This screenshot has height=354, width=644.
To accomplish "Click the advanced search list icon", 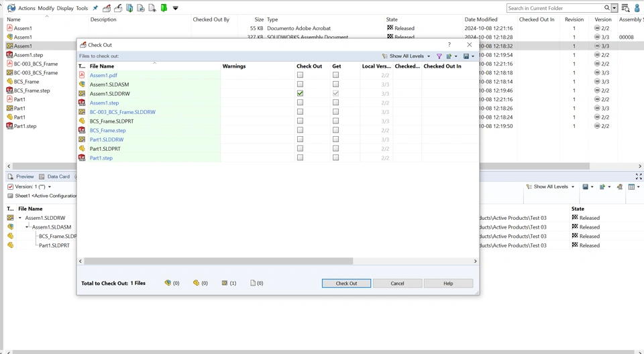I will (x=625, y=8).
